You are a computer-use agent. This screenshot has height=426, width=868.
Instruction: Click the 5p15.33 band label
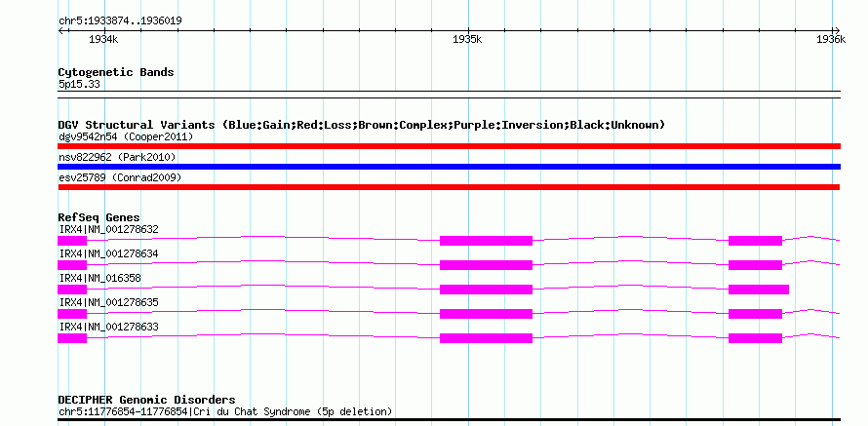[79, 85]
